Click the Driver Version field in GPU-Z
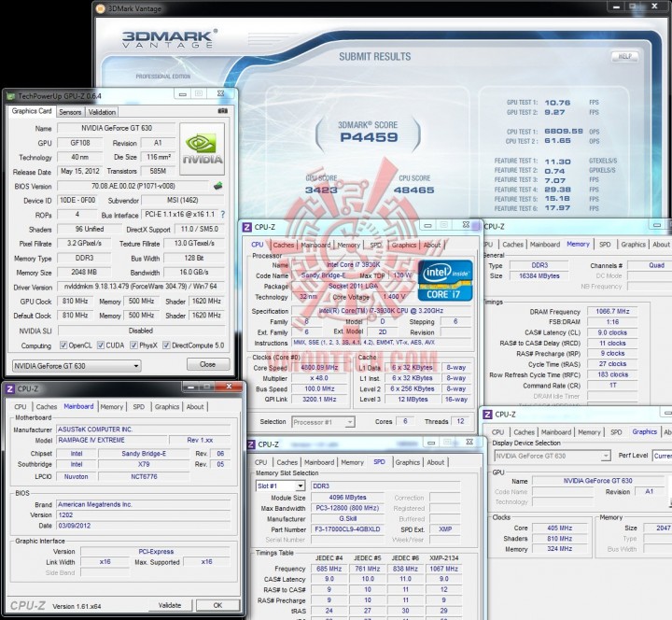 coord(141,287)
